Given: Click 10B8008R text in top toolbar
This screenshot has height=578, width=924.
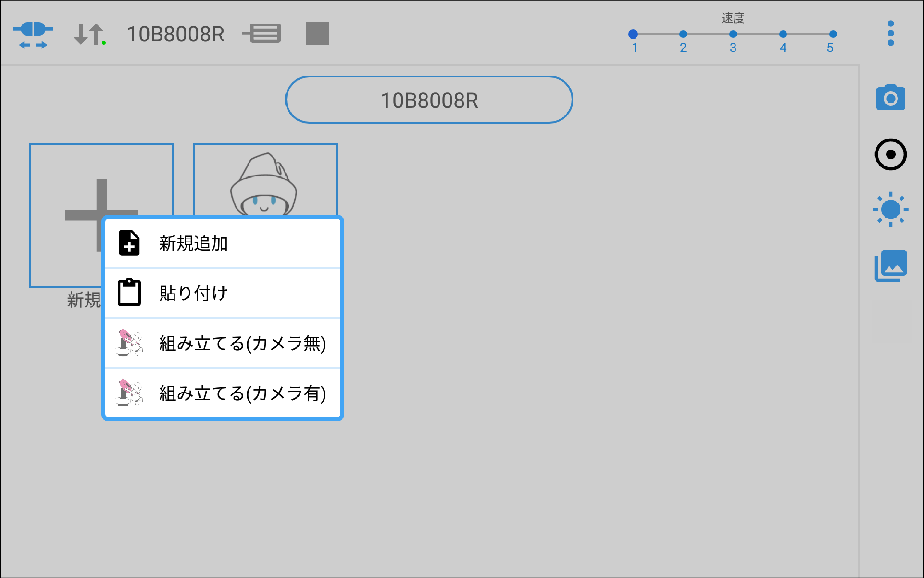Looking at the screenshot, I should tap(175, 34).
